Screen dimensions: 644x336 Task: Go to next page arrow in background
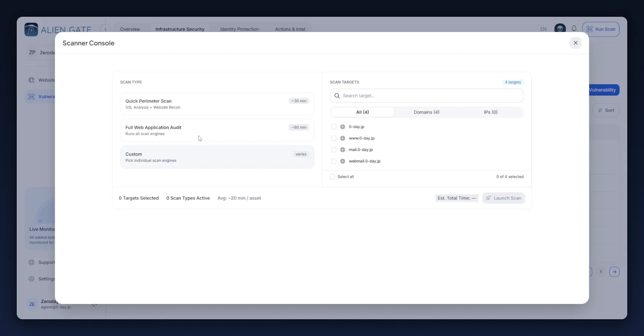tap(614, 272)
